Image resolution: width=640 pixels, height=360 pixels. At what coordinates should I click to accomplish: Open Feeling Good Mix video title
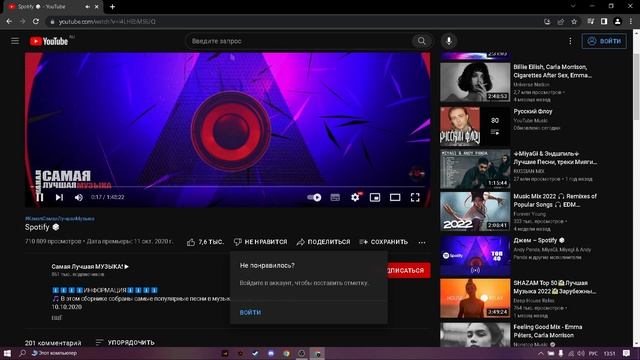(548, 331)
